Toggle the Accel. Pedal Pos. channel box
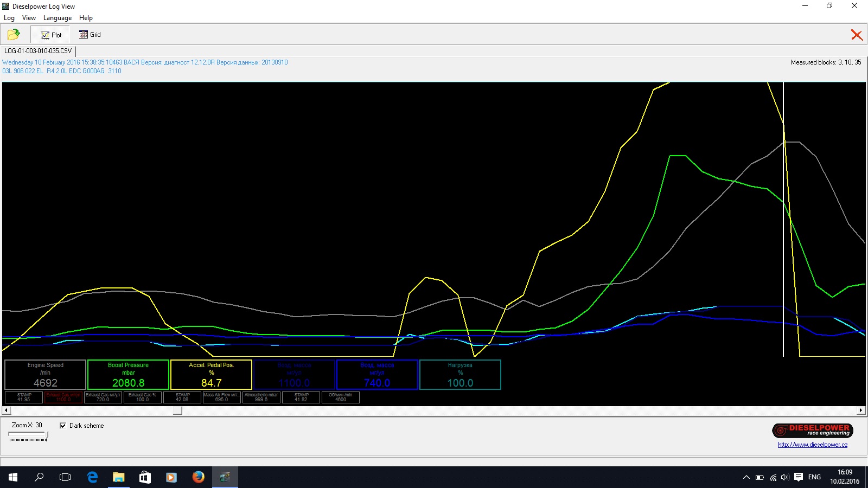868x488 pixels. point(211,375)
